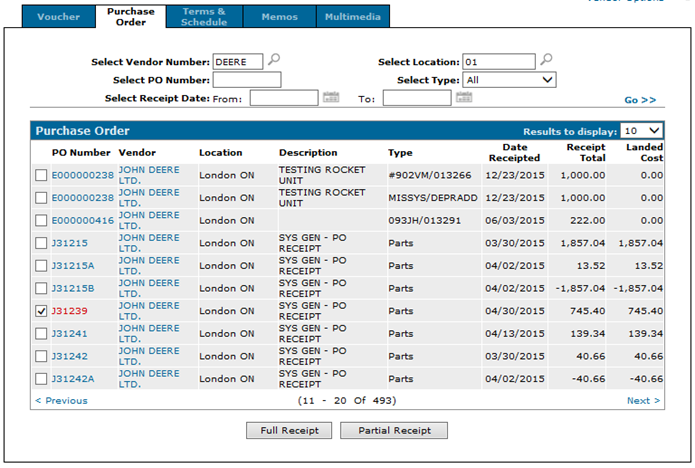The width and height of the screenshot is (695, 468).
Task: Check the J31215 row checkbox
Action: click(x=41, y=243)
